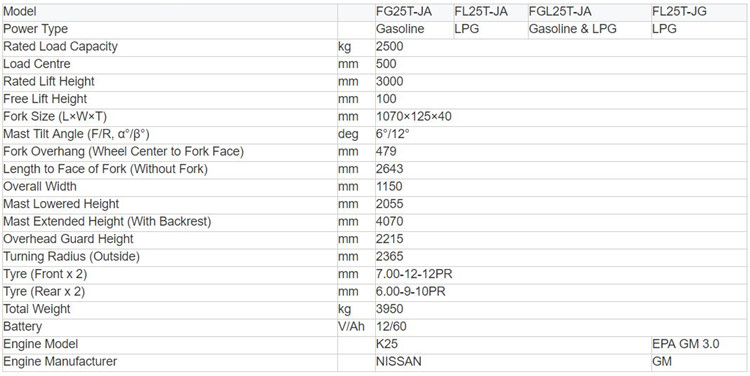This screenshot has width=750, height=376.
Task: Click the Turning Radius (Outside) label
Action: (71, 256)
